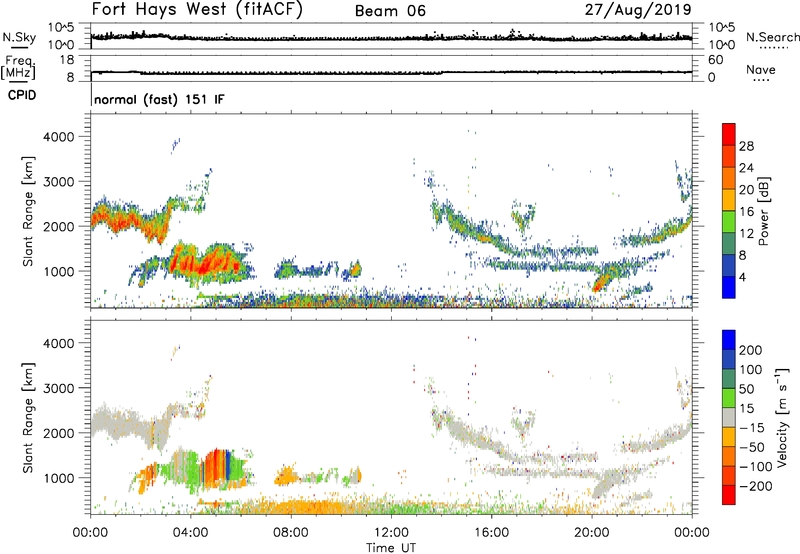Select the '28' value on power colorbar
This screenshot has width=800, height=554.
[x=746, y=146]
